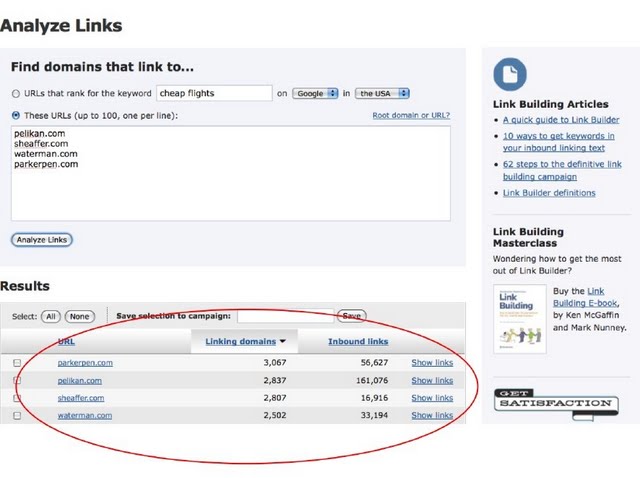This screenshot has width=640, height=478.
Task: Open 'Root domain or URL?' help link
Action: pyautogui.click(x=411, y=115)
